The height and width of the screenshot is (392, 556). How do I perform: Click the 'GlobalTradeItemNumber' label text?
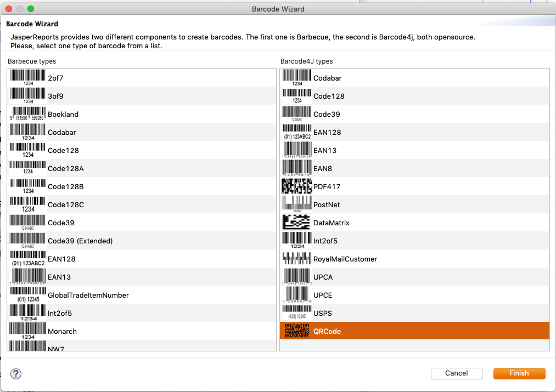[88, 295]
